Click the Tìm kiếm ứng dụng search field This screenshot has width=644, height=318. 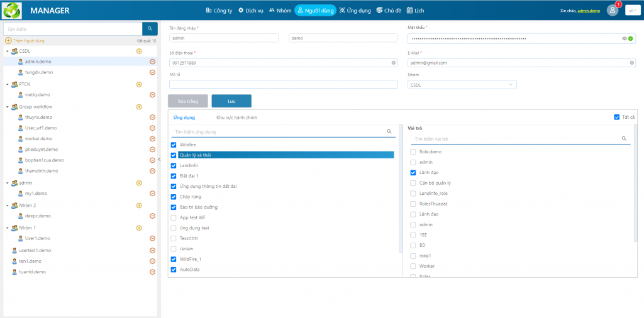click(279, 132)
